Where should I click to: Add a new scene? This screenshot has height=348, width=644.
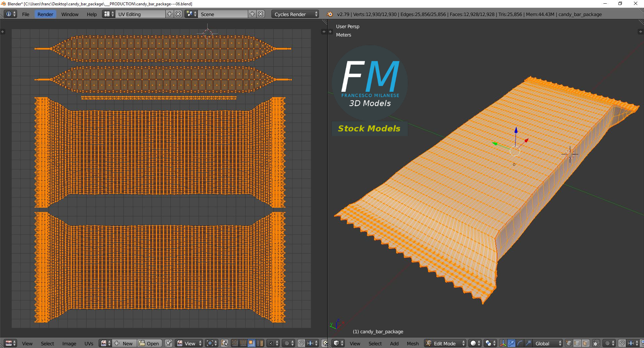[x=252, y=14]
